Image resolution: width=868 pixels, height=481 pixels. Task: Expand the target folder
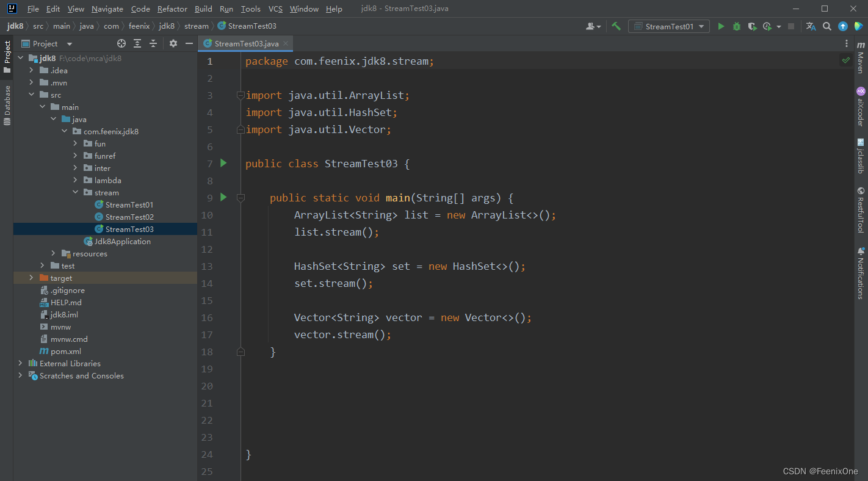pos(31,278)
